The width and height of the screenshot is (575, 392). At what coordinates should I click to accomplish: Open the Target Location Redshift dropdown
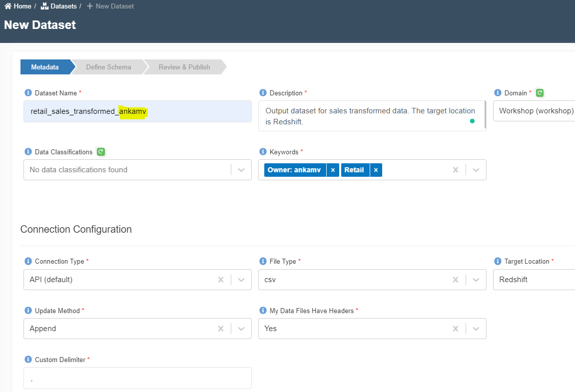[x=534, y=280]
